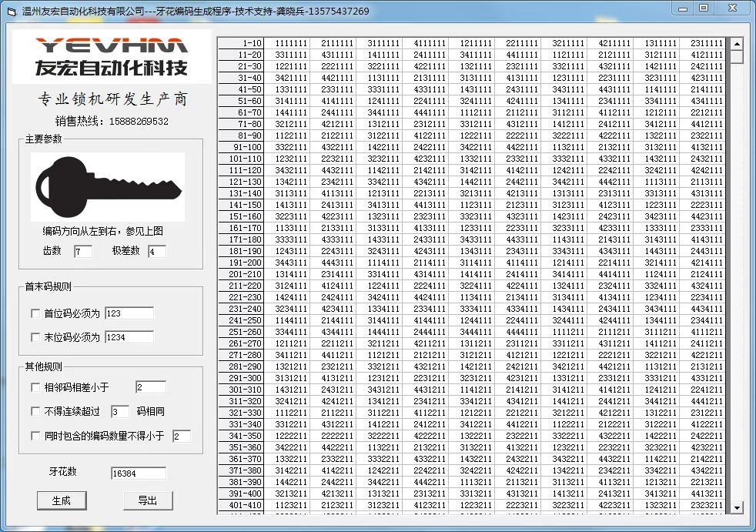756x532 pixels.
Task: Click the application icon in the title bar
Action: pyautogui.click(x=12, y=12)
